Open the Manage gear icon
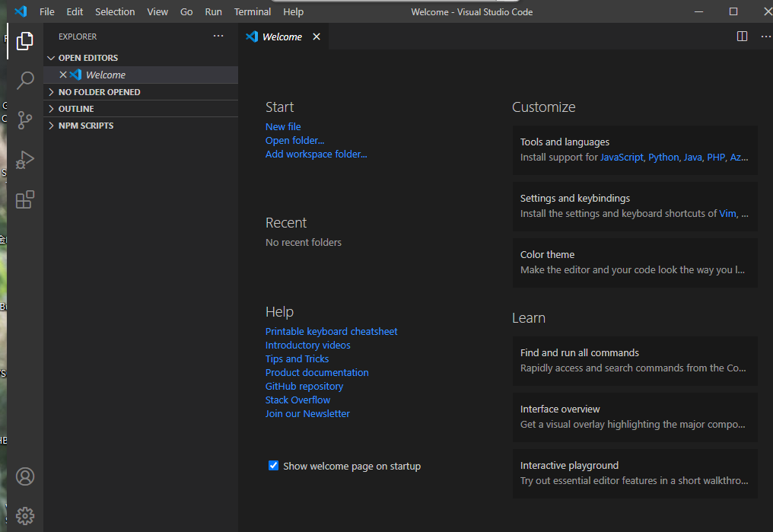773x532 pixels. coord(24,516)
